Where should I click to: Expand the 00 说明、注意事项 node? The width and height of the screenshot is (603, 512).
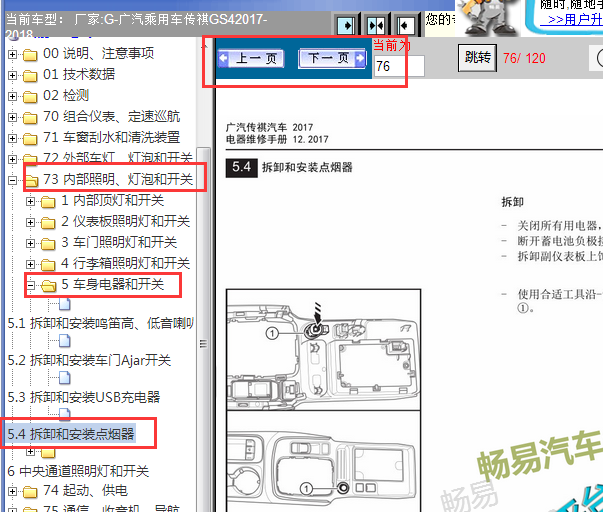(x=12, y=54)
